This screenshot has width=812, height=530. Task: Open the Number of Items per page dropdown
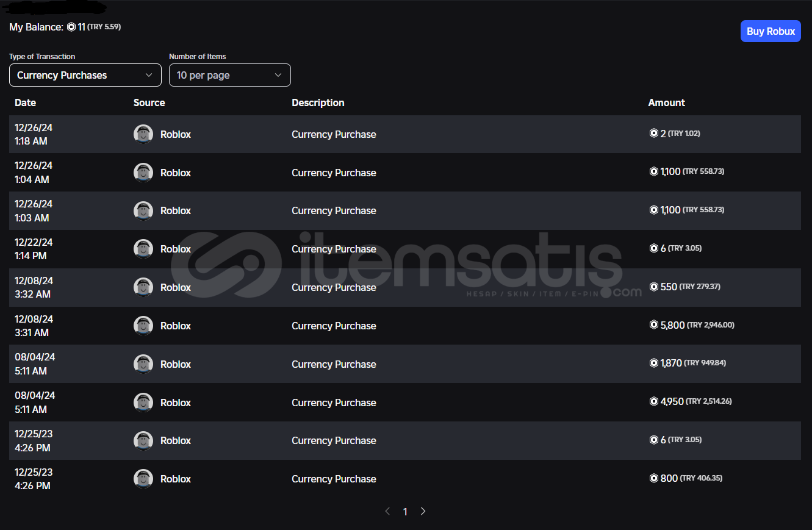230,75
